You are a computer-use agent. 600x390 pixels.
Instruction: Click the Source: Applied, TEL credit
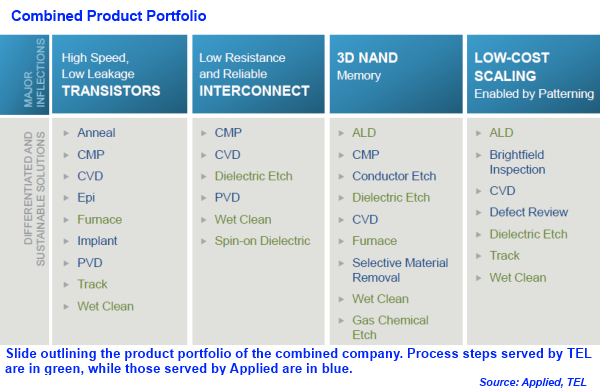[x=533, y=382]
